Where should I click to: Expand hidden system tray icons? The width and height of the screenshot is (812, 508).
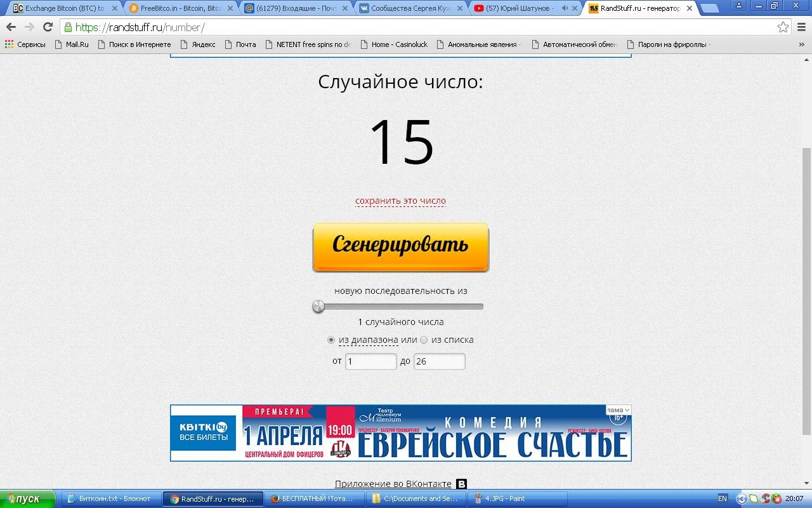(741, 498)
